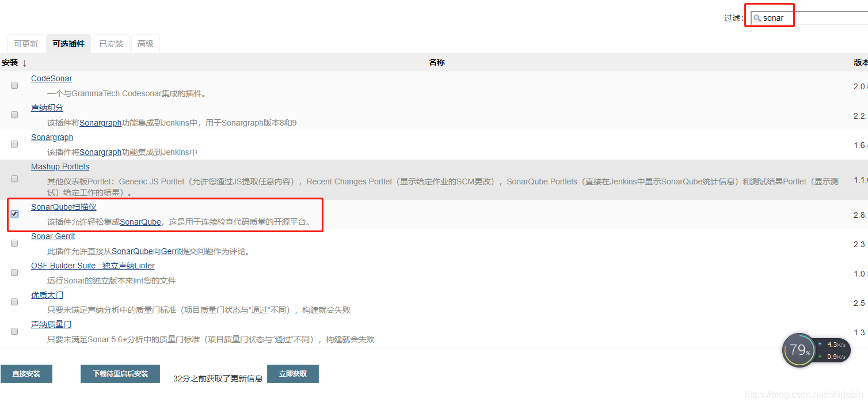
Task: Open the 声纳积分 plugin link
Action: [47, 108]
